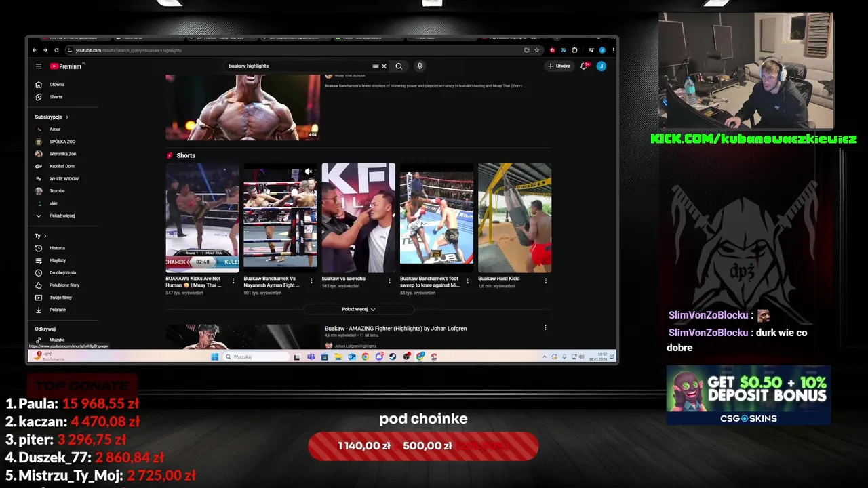Viewport: 868px width, 488px height.
Task: Go to the YouTube Premium home logo
Action: click(66, 66)
